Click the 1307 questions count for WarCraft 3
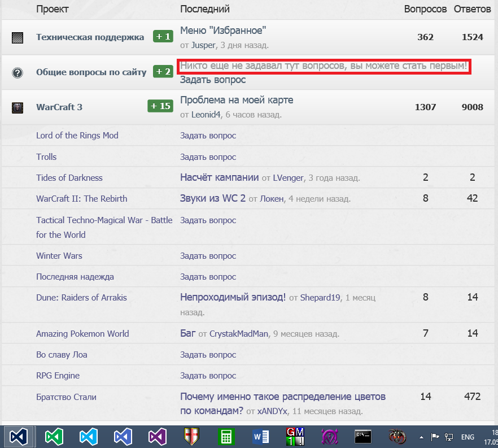498x448 pixels. pos(425,107)
